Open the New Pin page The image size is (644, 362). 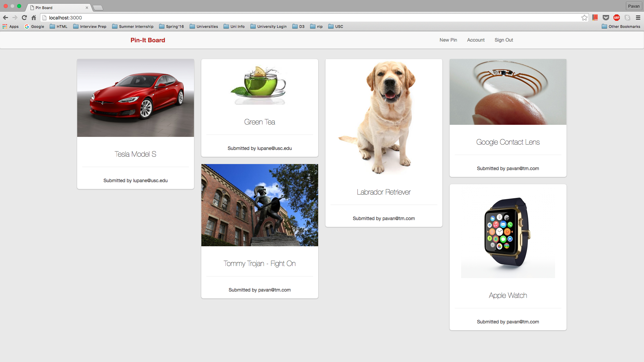click(448, 40)
